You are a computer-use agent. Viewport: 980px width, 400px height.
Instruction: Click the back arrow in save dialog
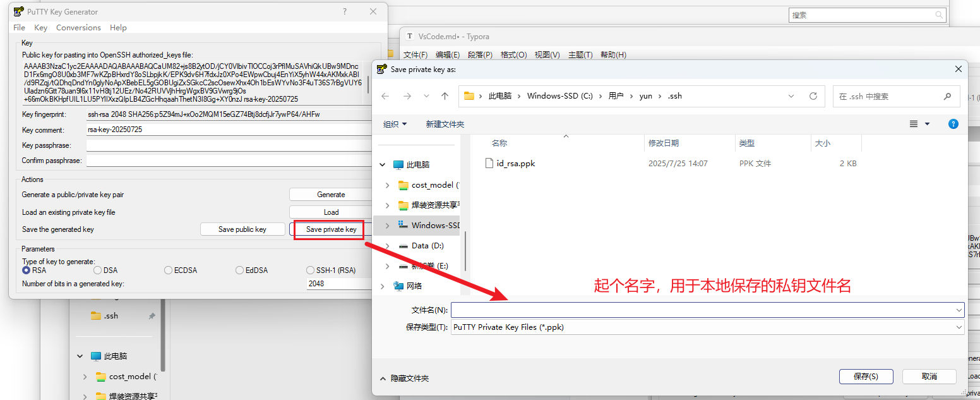[385, 96]
